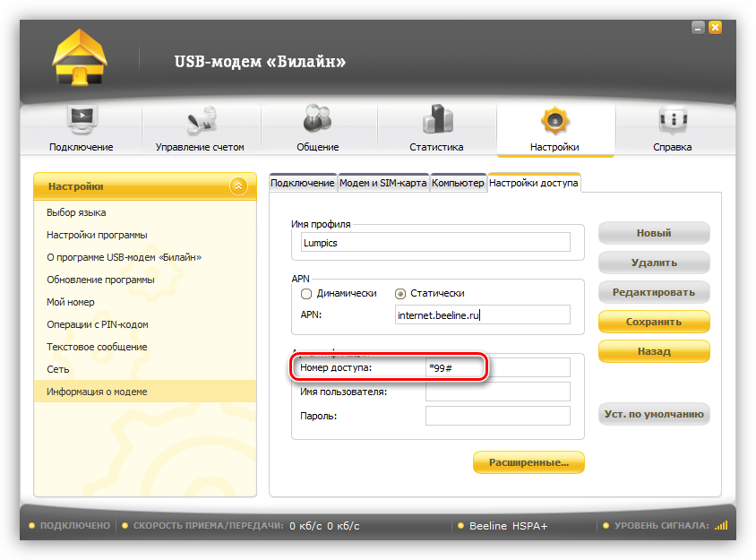756x560 pixels.
Task: Open the Статистика chart icon
Action: (x=436, y=121)
